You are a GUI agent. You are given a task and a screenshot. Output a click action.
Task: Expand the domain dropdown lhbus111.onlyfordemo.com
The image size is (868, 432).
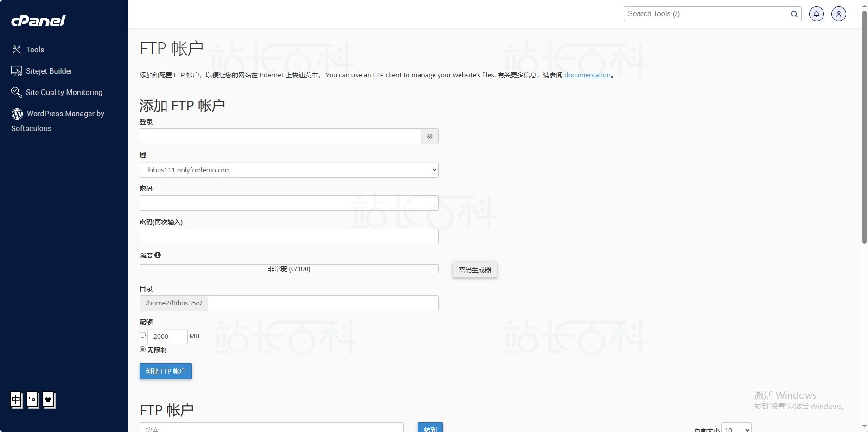tap(289, 170)
